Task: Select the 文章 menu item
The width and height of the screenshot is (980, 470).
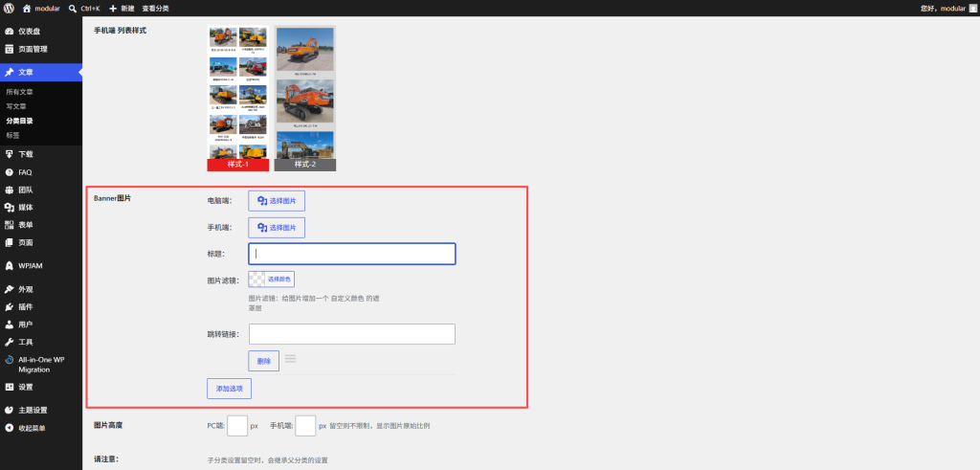Action: [40, 72]
